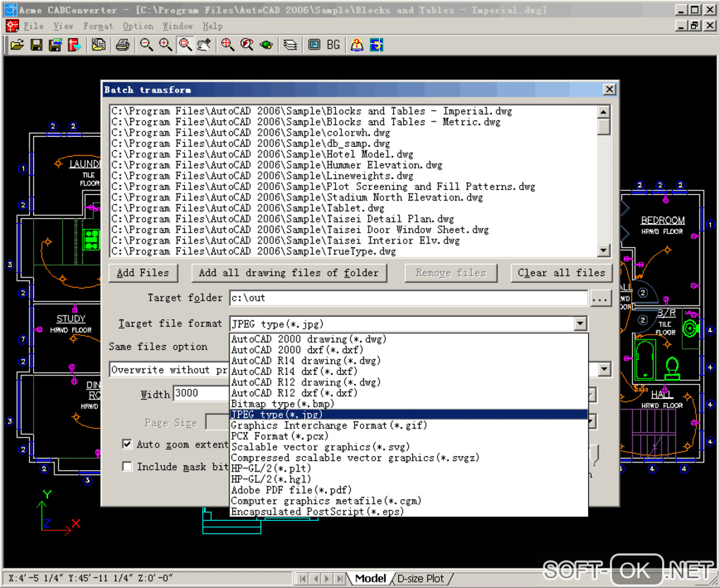The image size is (720, 588).
Task: Click the file list scrollbar down arrow
Action: click(604, 250)
